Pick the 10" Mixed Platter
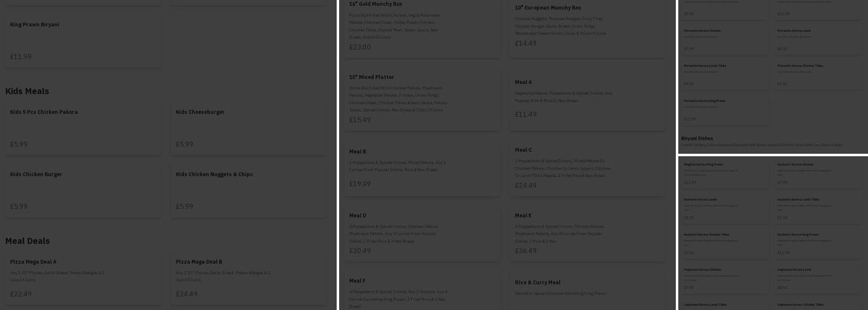Viewport: 868px width, 310px height. (422, 99)
